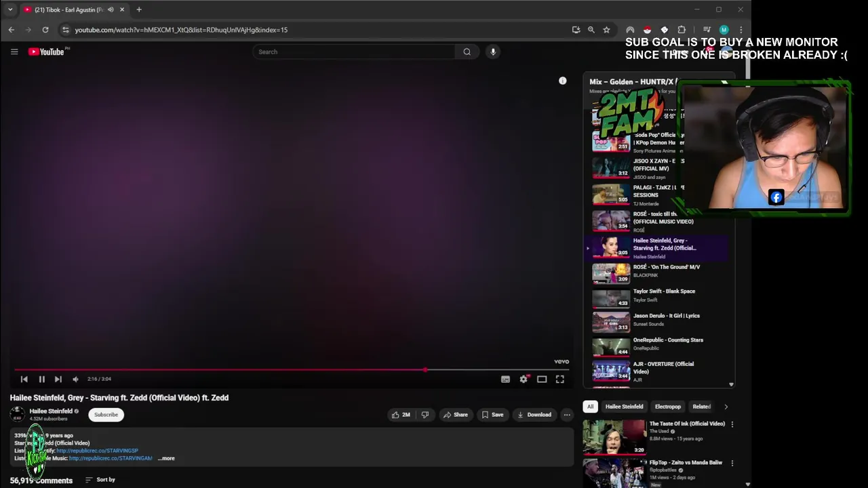Open the republicrec.co/STARVINGAM link
The width and height of the screenshot is (868, 488).
pyautogui.click(x=111, y=458)
